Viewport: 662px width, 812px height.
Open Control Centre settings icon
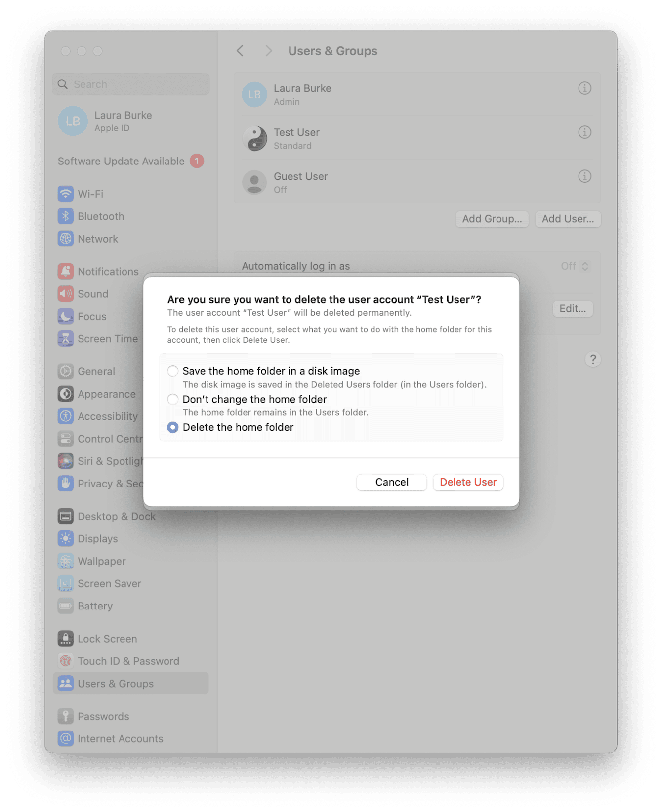click(66, 439)
